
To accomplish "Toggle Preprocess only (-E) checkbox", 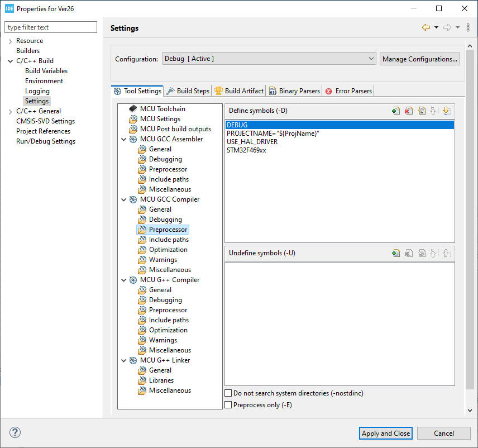I will (228, 405).
